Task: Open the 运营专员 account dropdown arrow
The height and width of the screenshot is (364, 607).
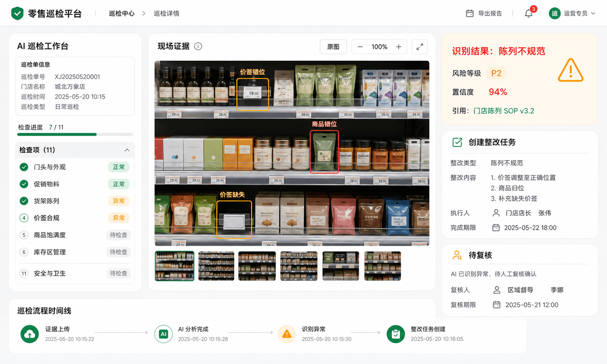Action: point(593,13)
